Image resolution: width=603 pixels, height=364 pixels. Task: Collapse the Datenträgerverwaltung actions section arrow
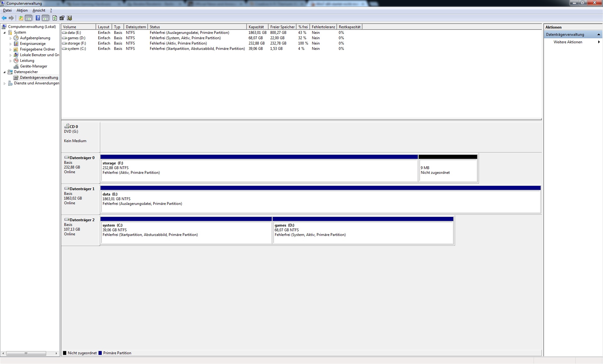click(599, 35)
